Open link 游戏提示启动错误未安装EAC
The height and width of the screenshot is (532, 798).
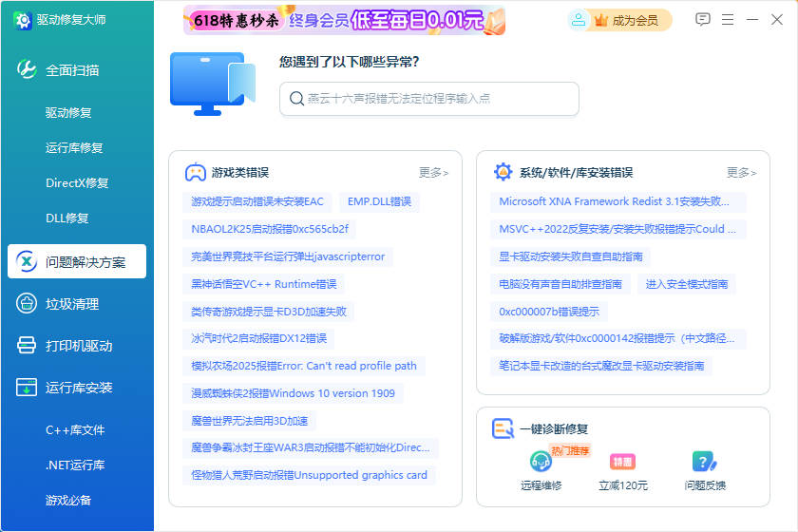tap(257, 201)
